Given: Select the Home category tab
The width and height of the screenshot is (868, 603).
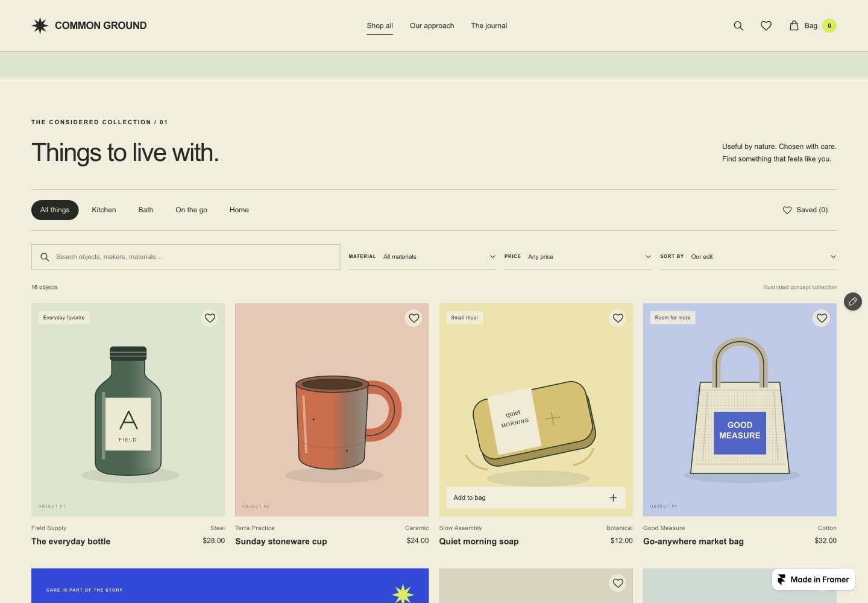Looking at the screenshot, I should 239,210.
